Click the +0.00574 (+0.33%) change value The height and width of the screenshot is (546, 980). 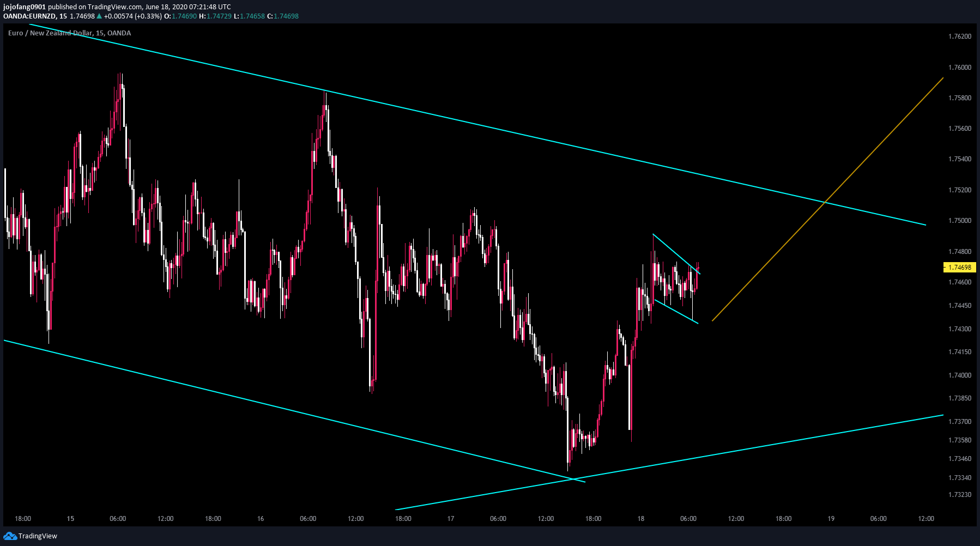click(133, 16)
